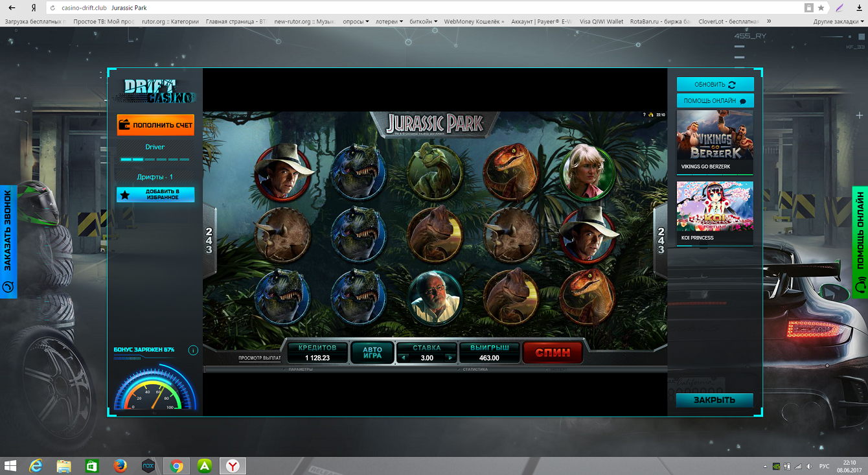Open Другие закладки bookmarks folder
868x475 pixels.
tap(838, 21)
